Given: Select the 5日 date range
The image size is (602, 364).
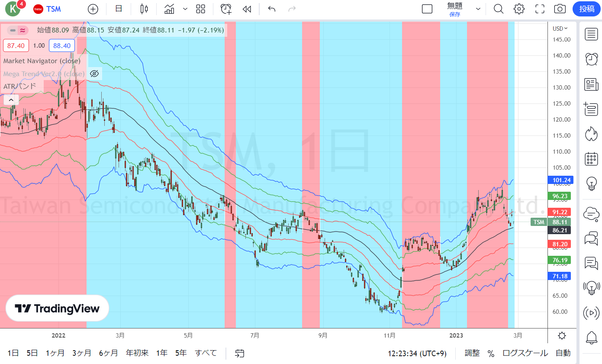Looking at the screenshot, I should (32, 353).
